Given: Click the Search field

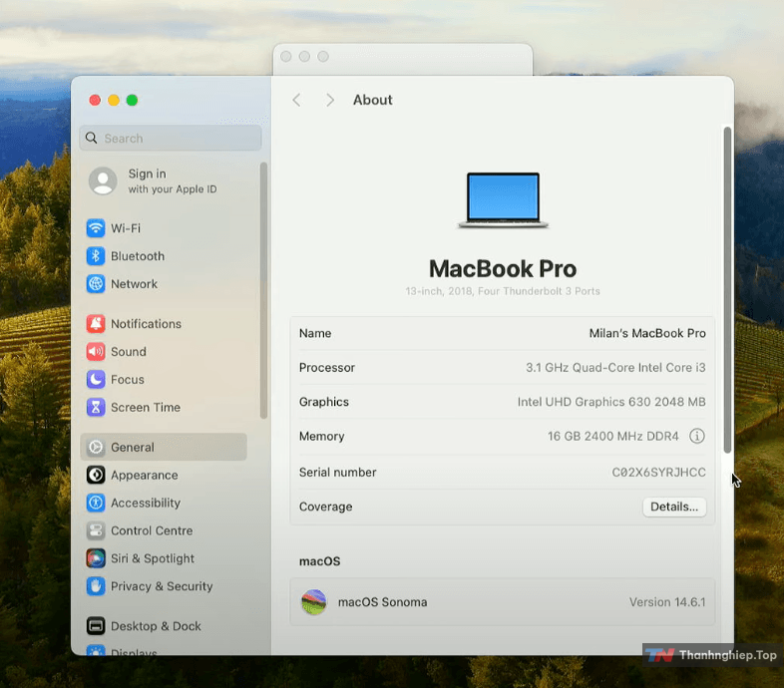Looking at the screenshot, I should (x=171, y=138).
